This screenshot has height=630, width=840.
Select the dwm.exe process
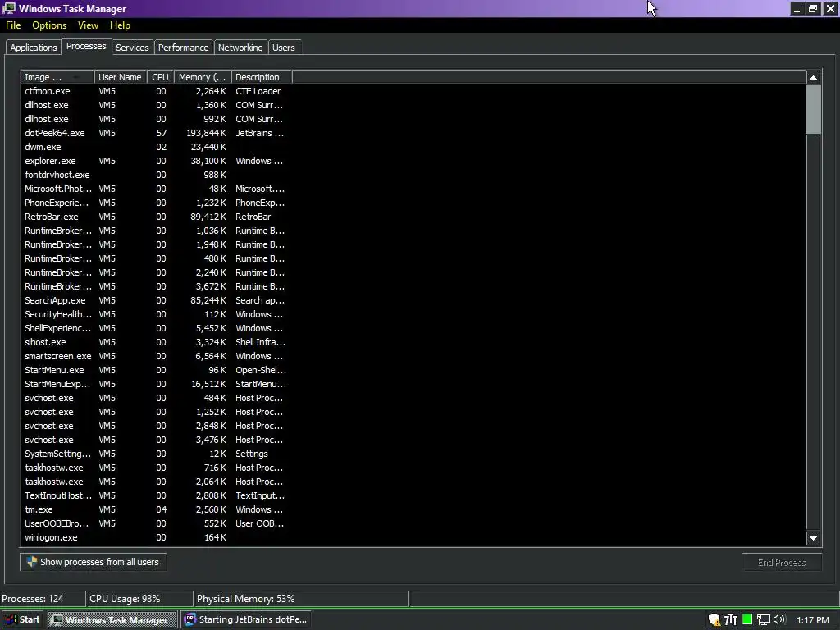155,147
